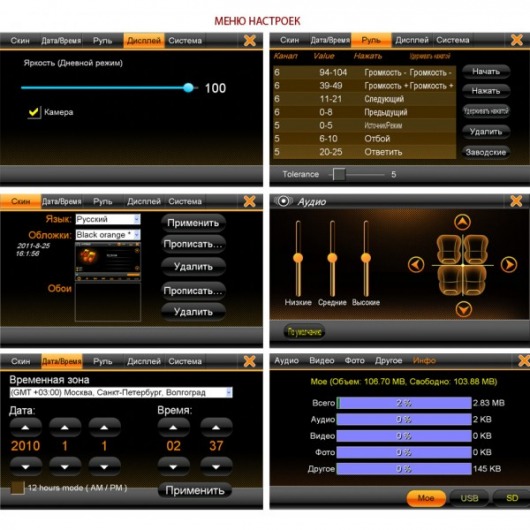Increase the hour above 02
The width and height of the screenshot is (530, 530).
(x=173, y=428)
